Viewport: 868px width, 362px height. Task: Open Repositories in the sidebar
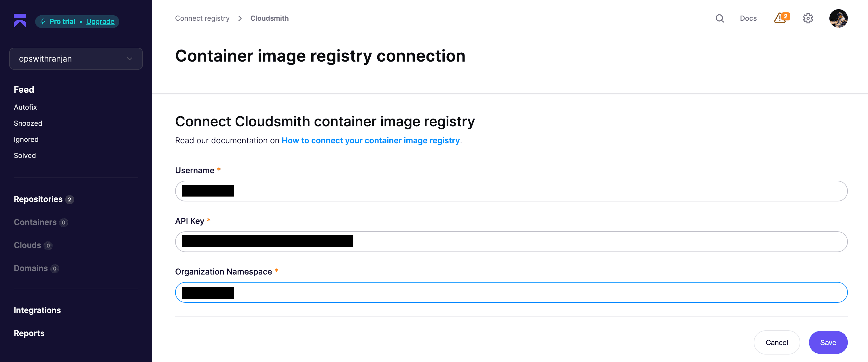pyautogui.click(x=38, y=199)
